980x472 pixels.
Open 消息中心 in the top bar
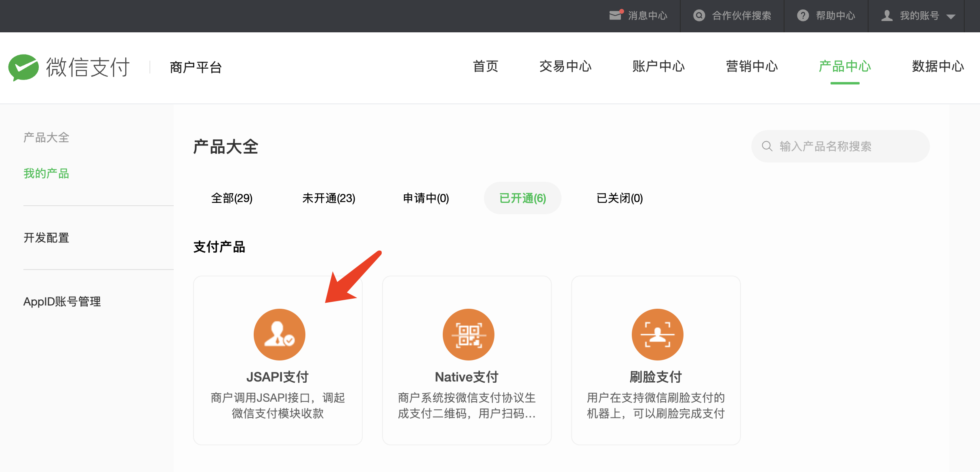coord(648,15)
